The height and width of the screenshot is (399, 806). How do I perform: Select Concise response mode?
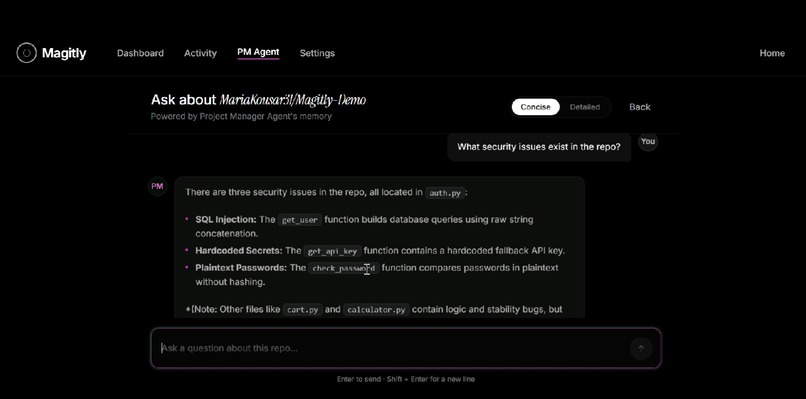coord(535,107)
